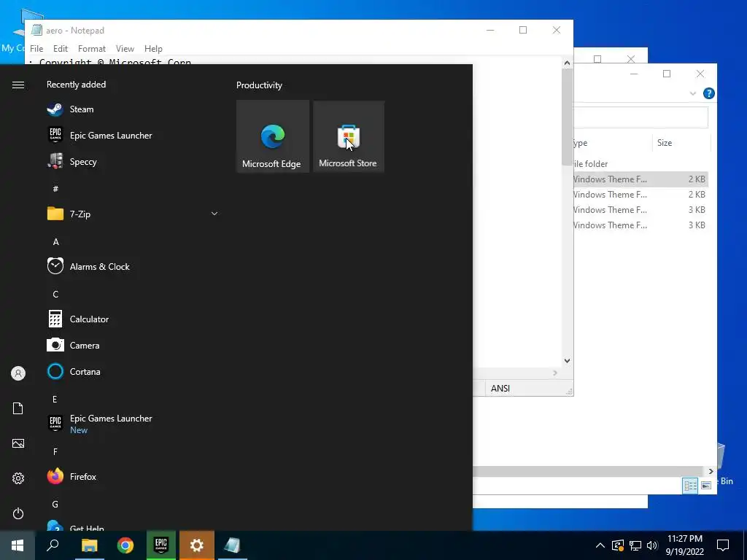The width and height of the screenshot is (747, 560).
Task: Expand the Explorer ribbon chevron
Action: (x=693, y=94)
